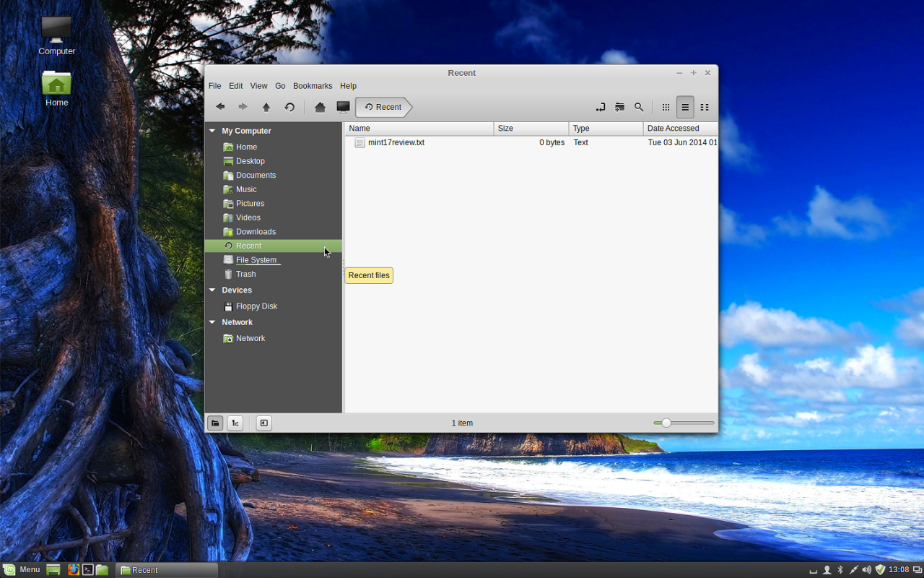Toggle the list view layout

684,106
